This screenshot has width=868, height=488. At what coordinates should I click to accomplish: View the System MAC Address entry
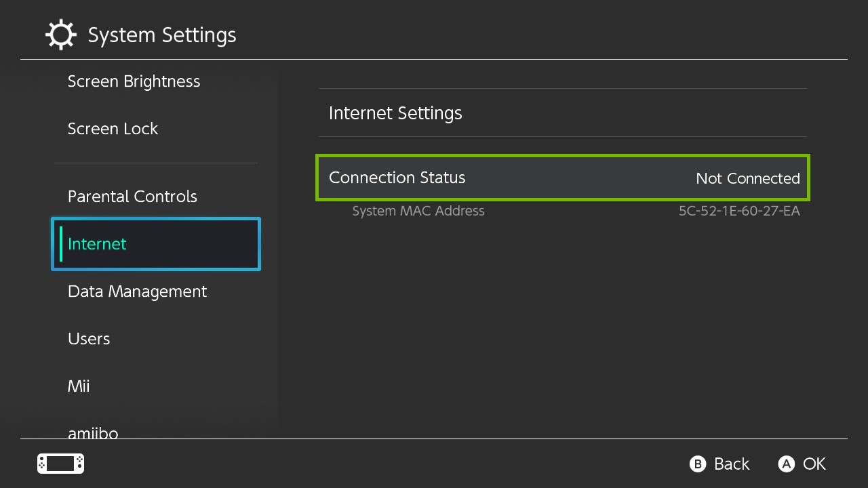418,211
